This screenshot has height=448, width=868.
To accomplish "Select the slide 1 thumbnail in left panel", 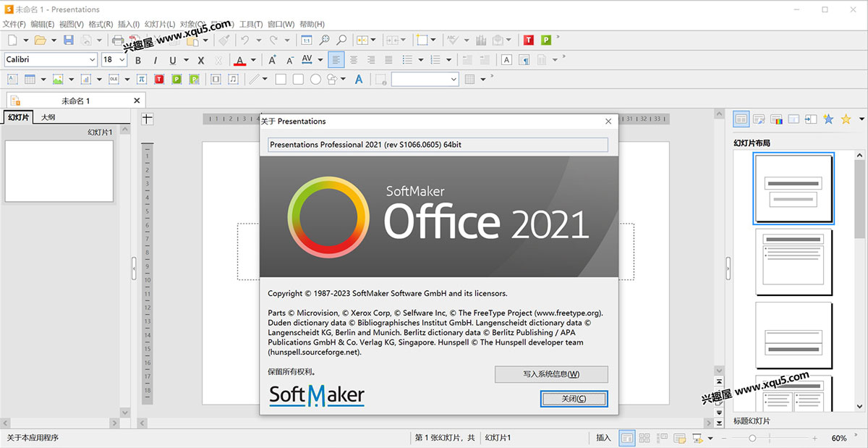I will [59, 170].
